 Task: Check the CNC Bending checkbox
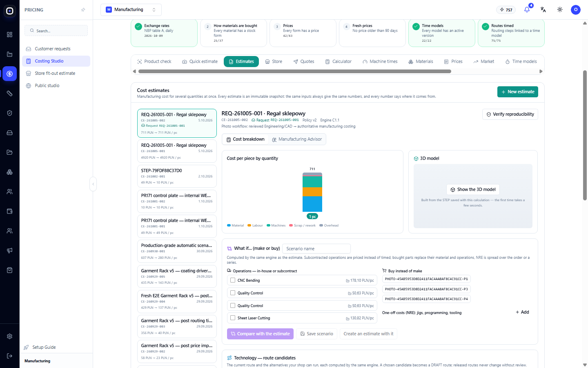pyautogui.click(x=233, y=280)
